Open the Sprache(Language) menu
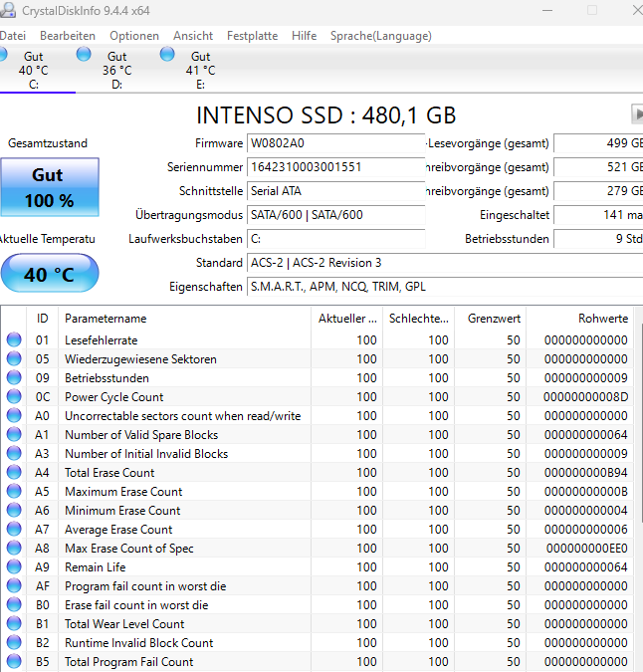 (381, 36)
